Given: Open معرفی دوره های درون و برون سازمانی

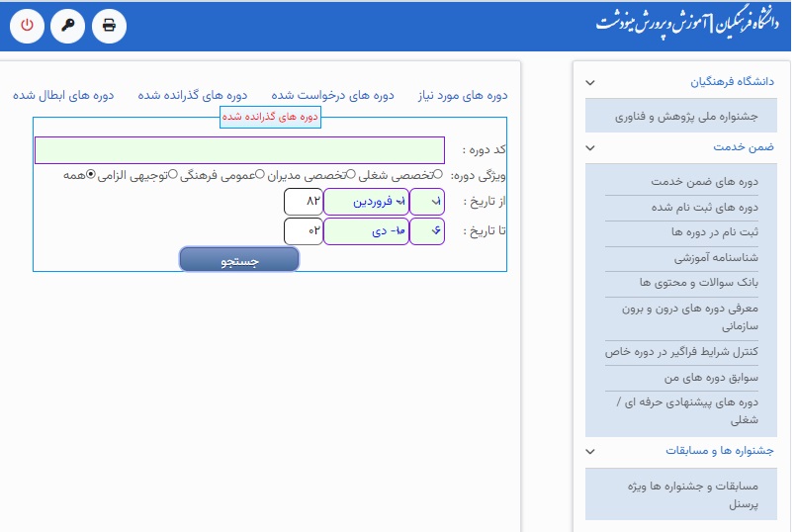Looking at the screenshot, I should point(690,317).
